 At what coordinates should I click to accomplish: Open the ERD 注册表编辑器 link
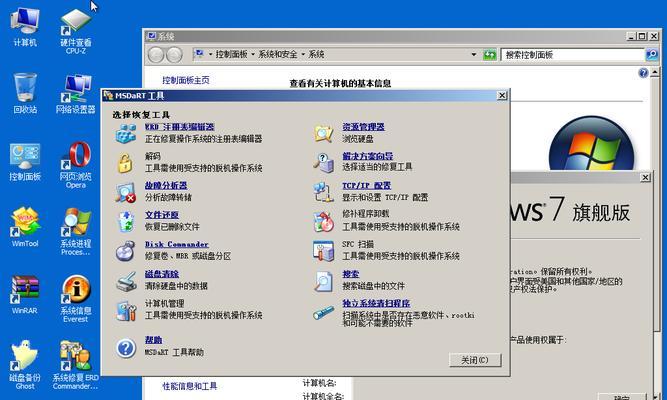(x=180, y=127)
